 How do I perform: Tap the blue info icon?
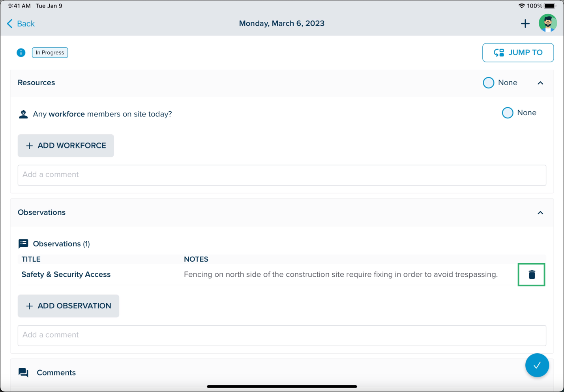coord(21,53)
